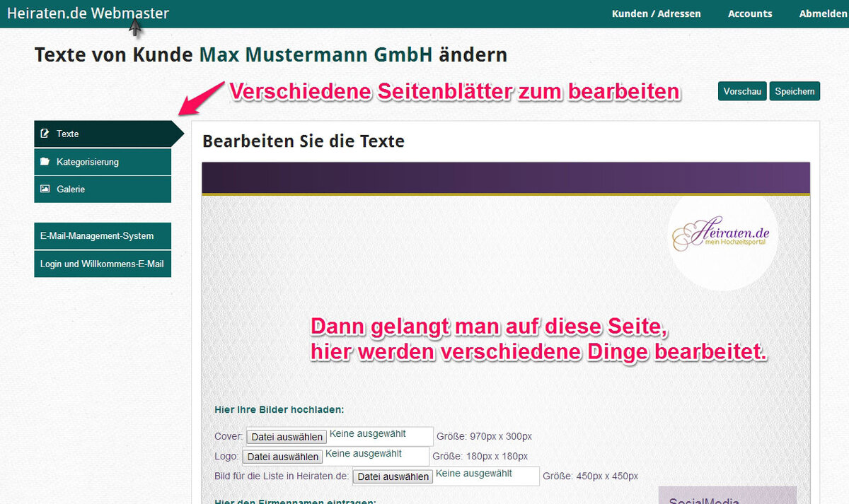Log out via Abmelden
Image resolution: width=849 pixels, height=504 pixels.
pos(824,13)
